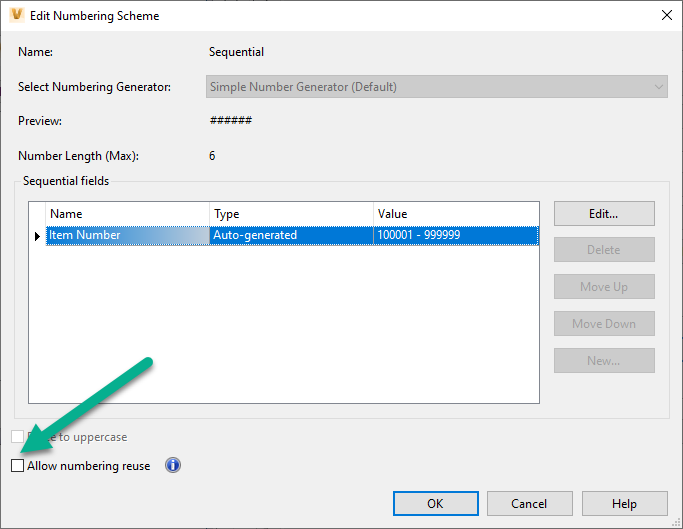Viewport: 683px width, 529px height.
Task: Cancel the numbering scheme edits
Action: pyautogui.click(x=529, y=504)
